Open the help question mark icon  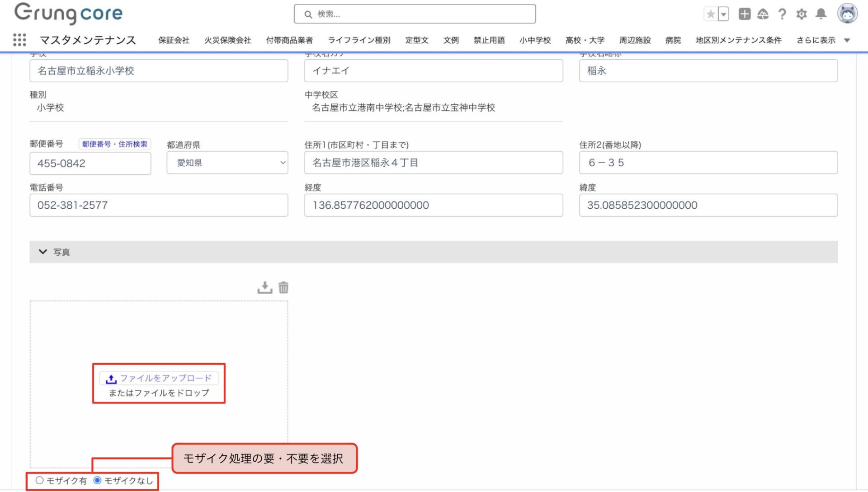782,14
